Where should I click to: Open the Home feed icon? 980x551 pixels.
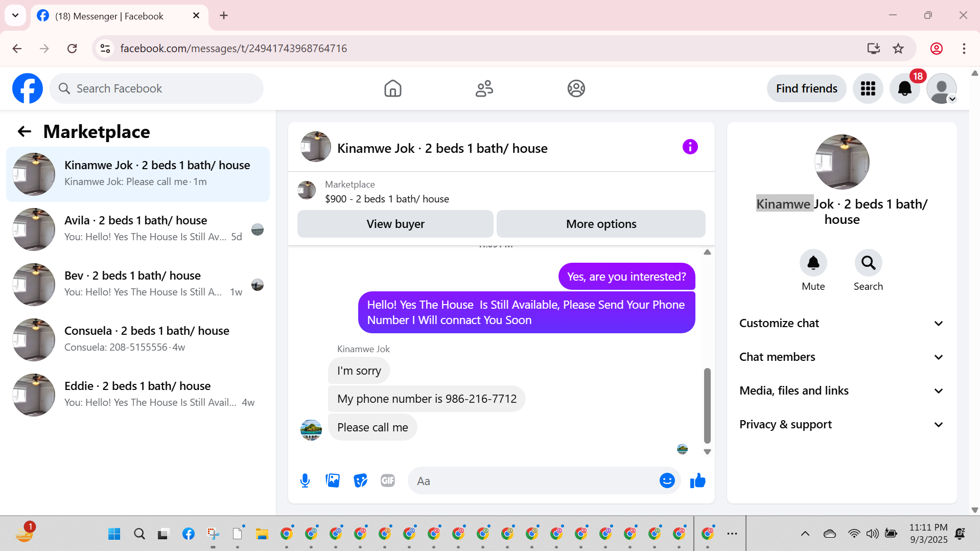(x=392, y=88)
